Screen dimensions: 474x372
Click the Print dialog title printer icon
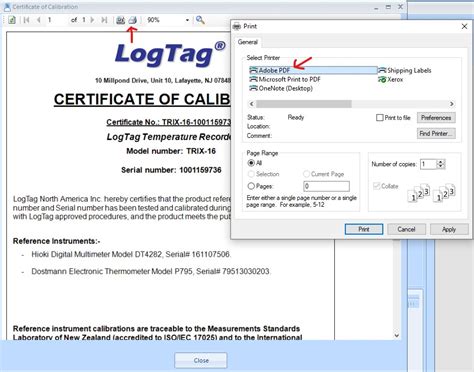pyautogui.click(x=237, y=26)
